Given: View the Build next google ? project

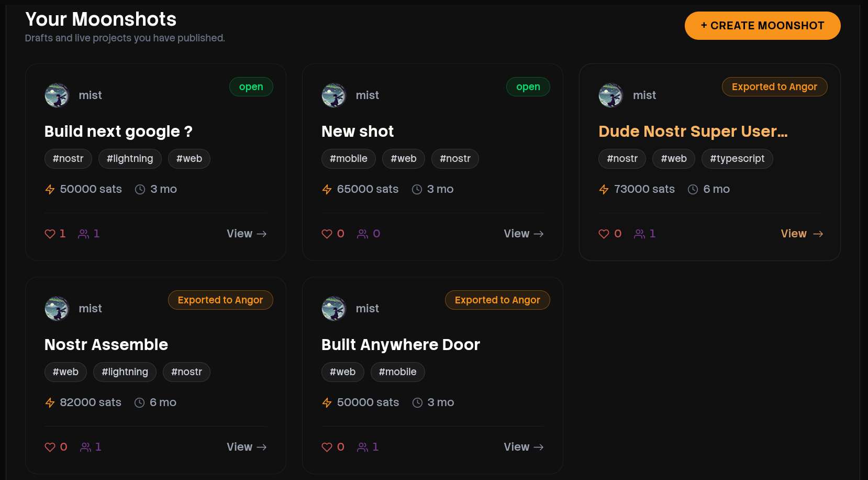Looking at the screenshot, I should 247,234.
